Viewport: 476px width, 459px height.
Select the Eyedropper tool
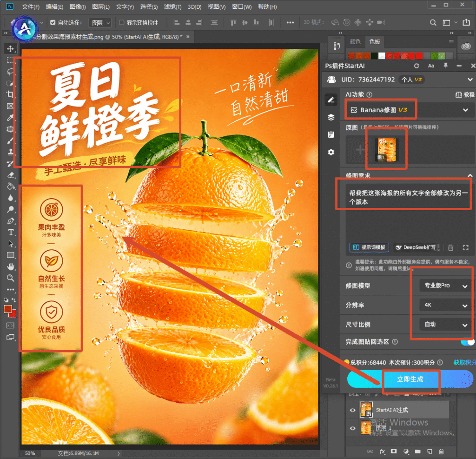10,118
